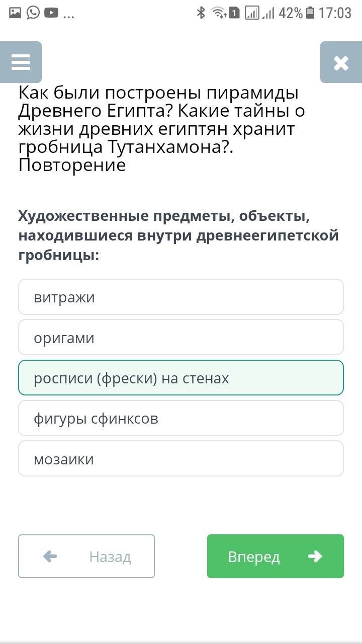Viewport: 362px width, 644px height.
Task: Tap the gallery icon in status bar
Action: [x=15, y=13]
